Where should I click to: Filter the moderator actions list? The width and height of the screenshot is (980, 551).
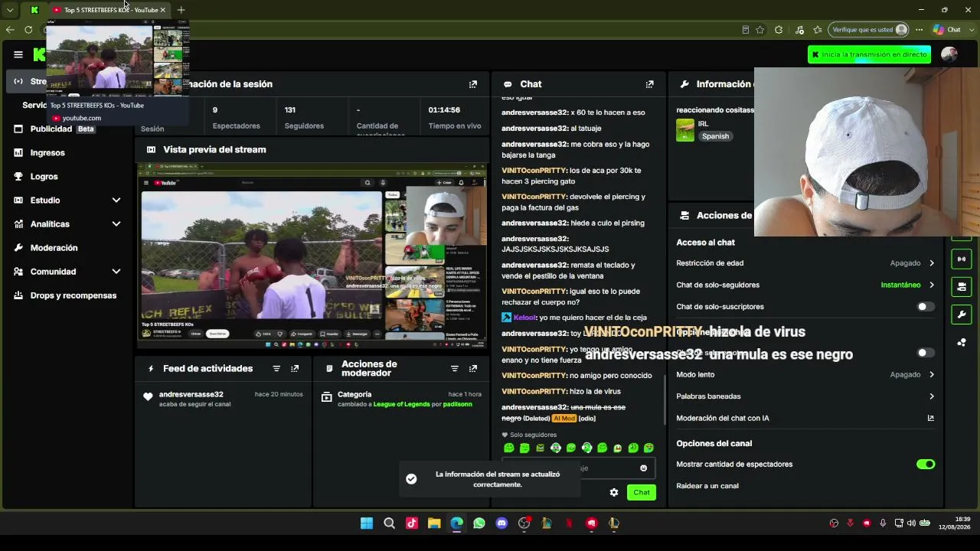coord(454,369)
